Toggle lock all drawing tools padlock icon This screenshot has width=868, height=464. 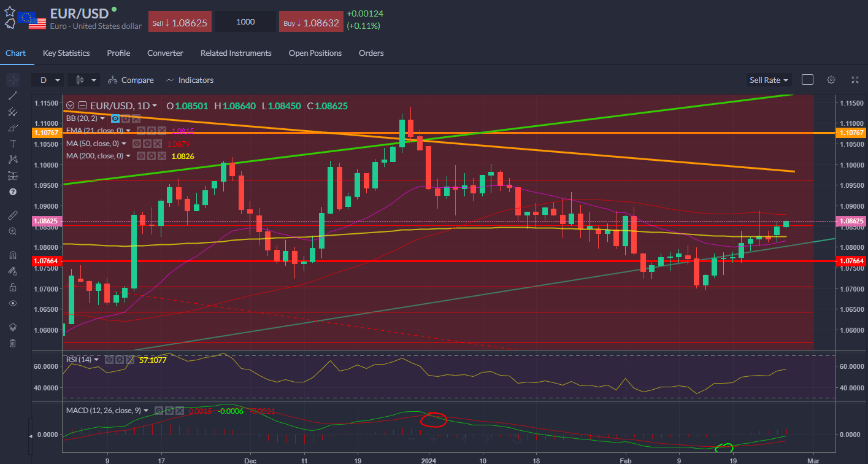tap(13, 287)
